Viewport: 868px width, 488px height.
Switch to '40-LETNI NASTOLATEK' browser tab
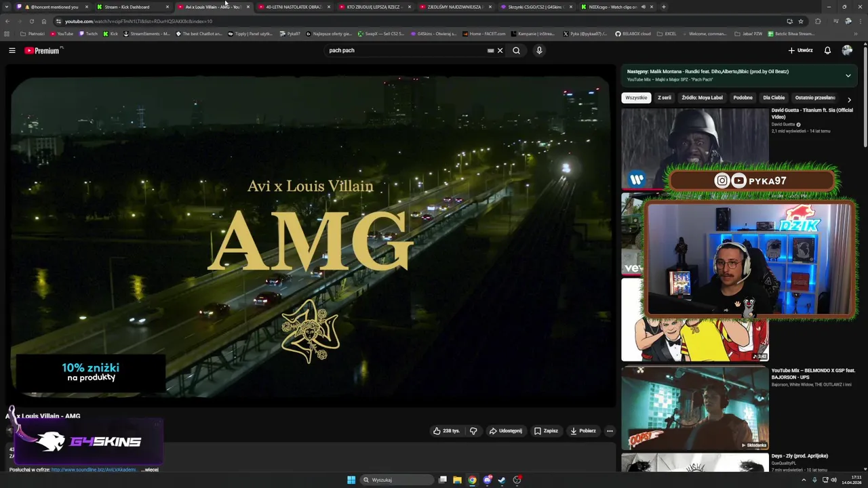point(294,7)
